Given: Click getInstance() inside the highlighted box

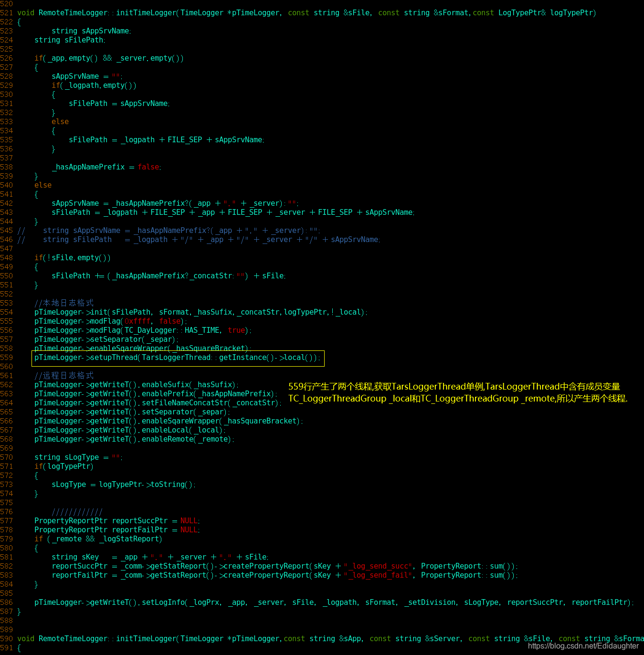Looking at the screenshot, I should coord(247,358).
